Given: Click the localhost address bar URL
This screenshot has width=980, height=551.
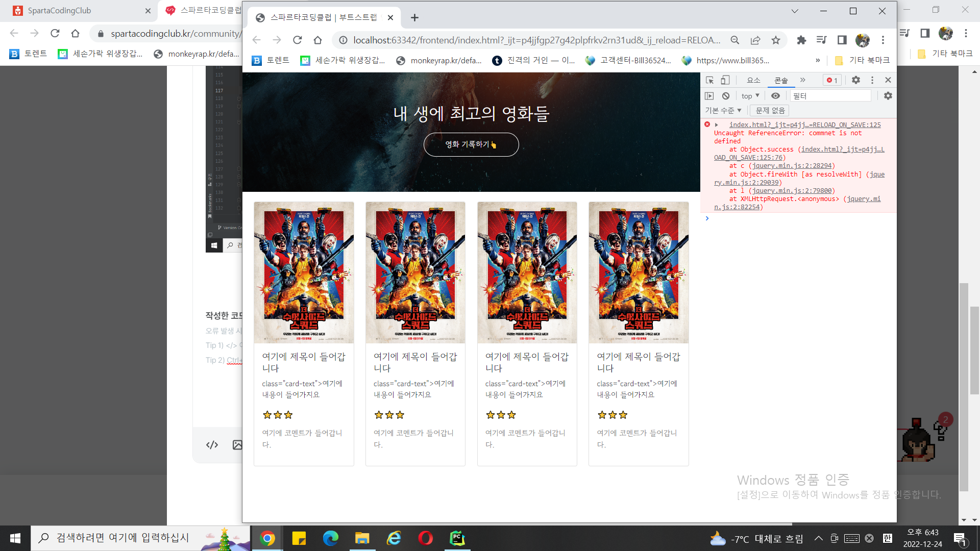Looking at the screenshot, I should tap(536, 40).
